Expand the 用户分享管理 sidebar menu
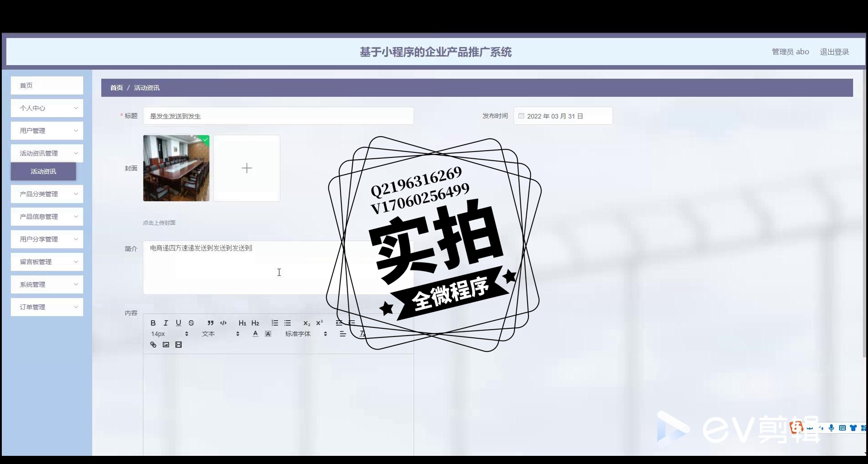 pos(47,239)
